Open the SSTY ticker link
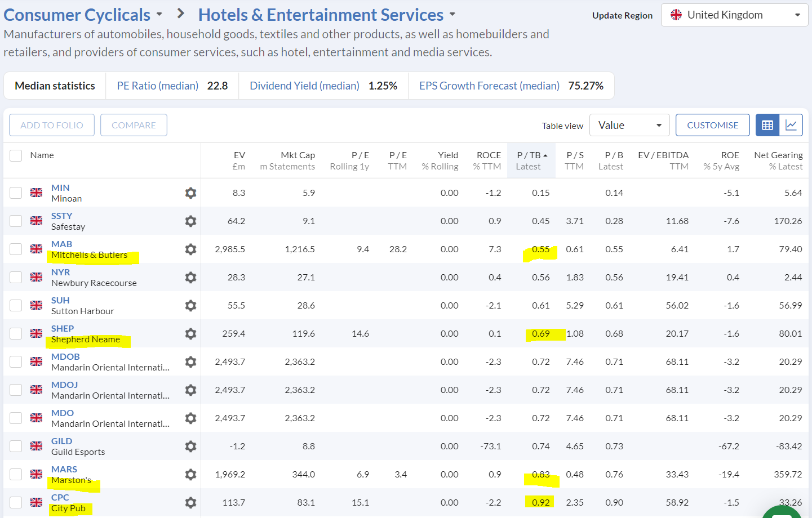Viewport: 812px width, 518px height. (62, 216)
